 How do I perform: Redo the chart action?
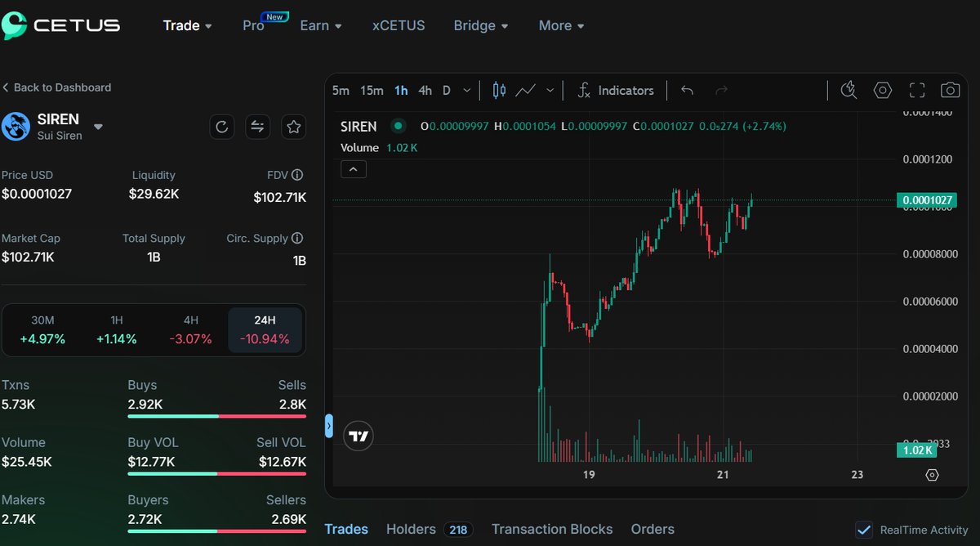pos(721,91)
